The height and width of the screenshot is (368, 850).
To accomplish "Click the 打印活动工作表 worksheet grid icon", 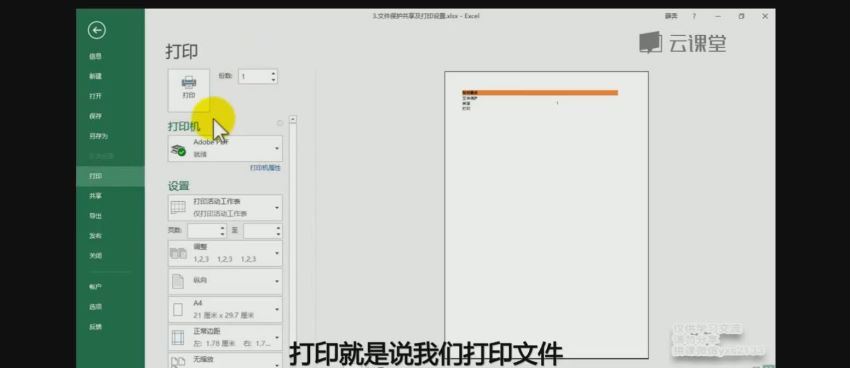I will click(x=178, y=208).
